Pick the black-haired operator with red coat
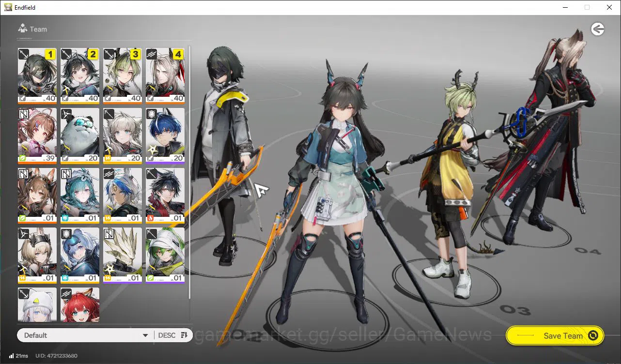Screen dimensions: 621x364 165,196
